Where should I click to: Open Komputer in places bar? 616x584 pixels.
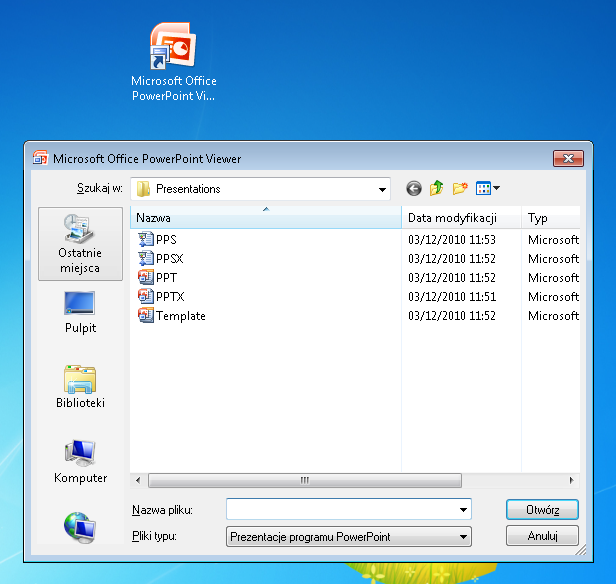coord(80,462)
